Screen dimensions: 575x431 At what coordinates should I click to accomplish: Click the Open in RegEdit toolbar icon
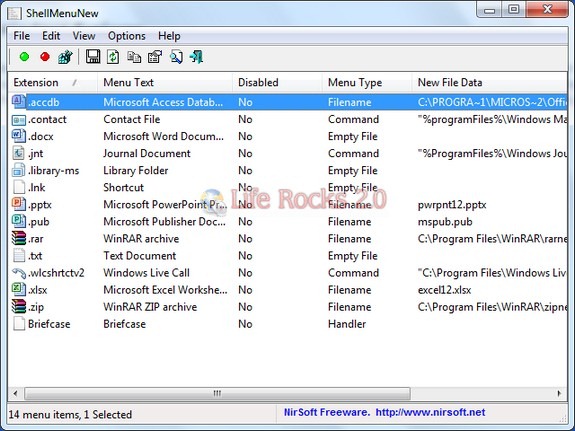pos(66,57)
